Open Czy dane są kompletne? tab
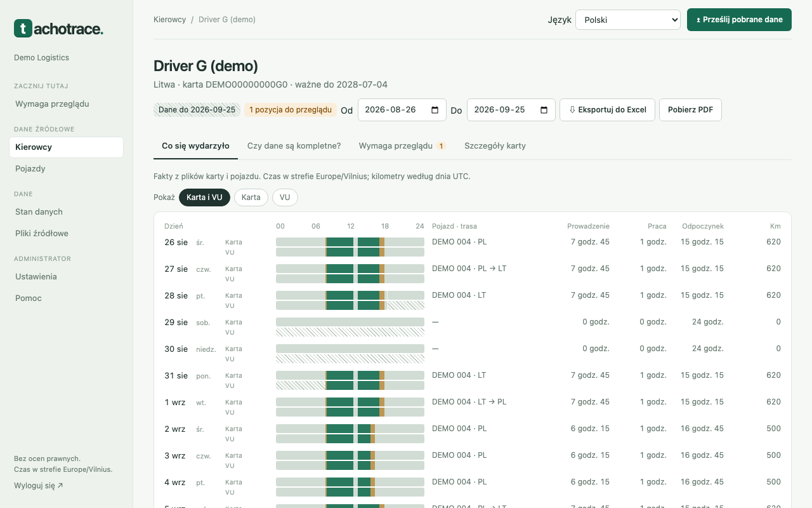The image size is (812, 508). [294, 145]
